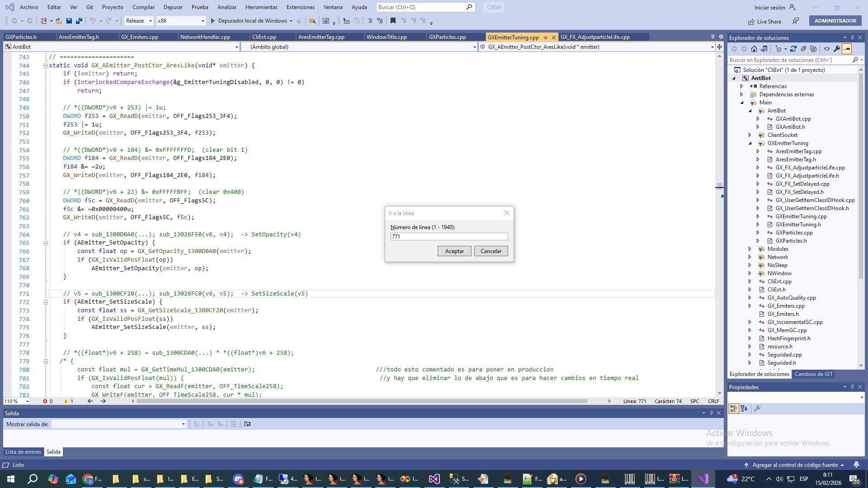Viewport: 868px width, 488px height.
Task: Switch to GXParticles.cpp tab
Action: 447,37
